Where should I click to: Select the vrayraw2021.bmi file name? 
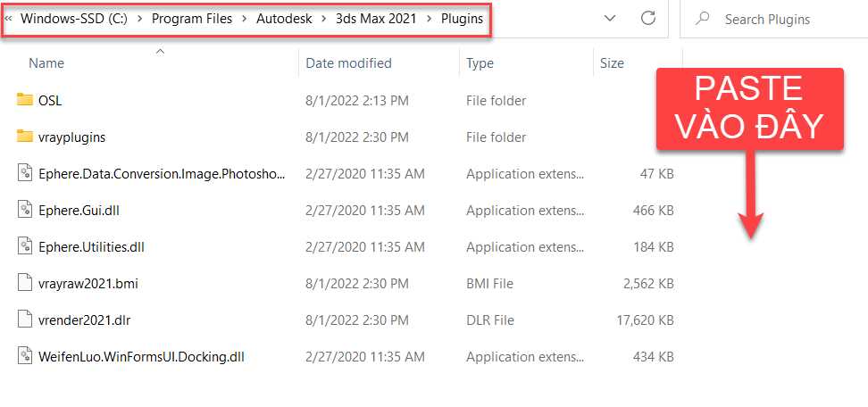(x=88, y=283)
